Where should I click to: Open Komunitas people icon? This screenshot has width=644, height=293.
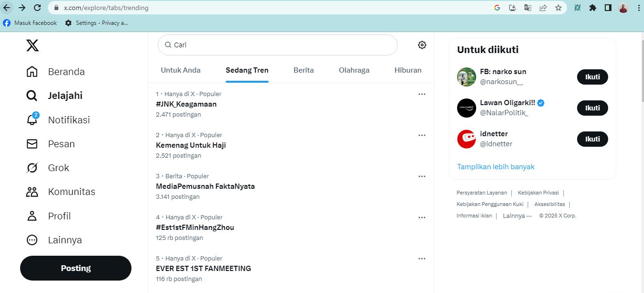point(32,192)
